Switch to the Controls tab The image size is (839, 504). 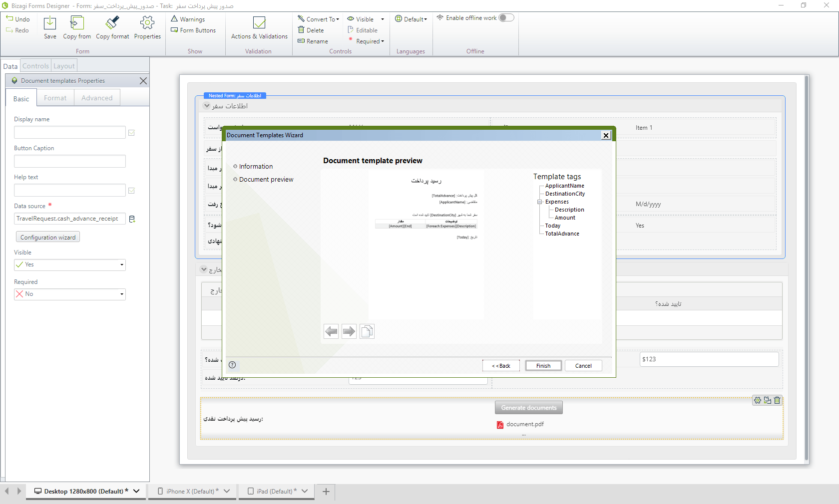pos(35,66)
